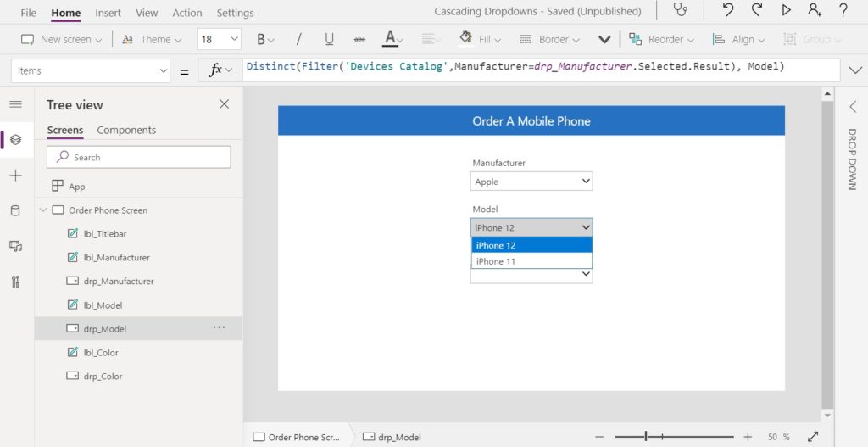Open the Items property dropdown
The height and width of the screenshot is (447, 868).
pos(91,71)
